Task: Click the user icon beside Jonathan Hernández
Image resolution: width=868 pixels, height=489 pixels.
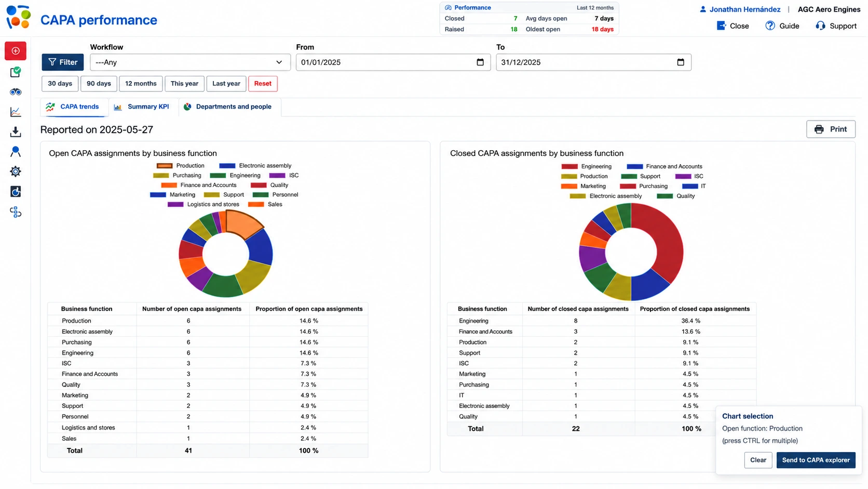Action: tap(703, 9)
